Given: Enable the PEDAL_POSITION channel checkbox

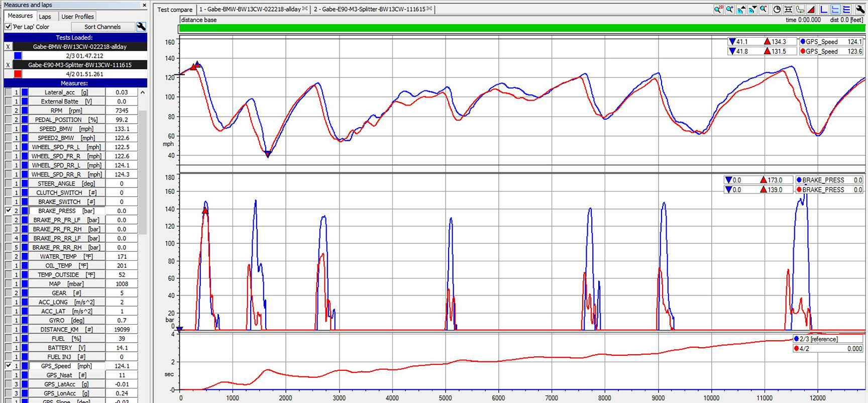Looking at the screenshot, I should (x=8, y=120).
